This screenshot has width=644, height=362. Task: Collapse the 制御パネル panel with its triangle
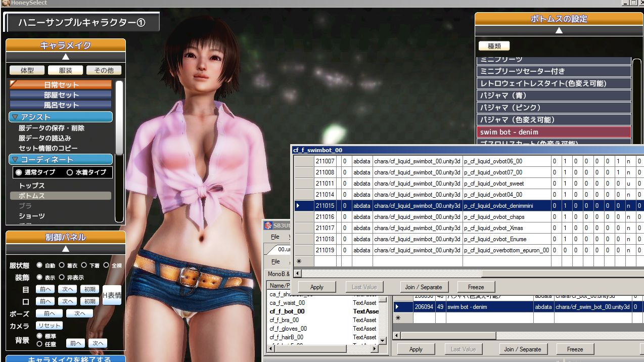pyautogui.click(x=65, y=249)
